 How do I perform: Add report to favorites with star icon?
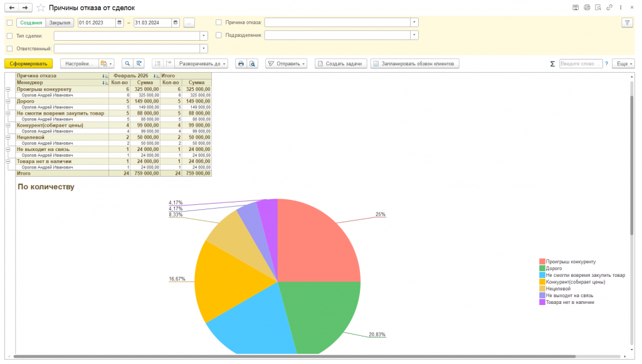click(x=41, y=8)
